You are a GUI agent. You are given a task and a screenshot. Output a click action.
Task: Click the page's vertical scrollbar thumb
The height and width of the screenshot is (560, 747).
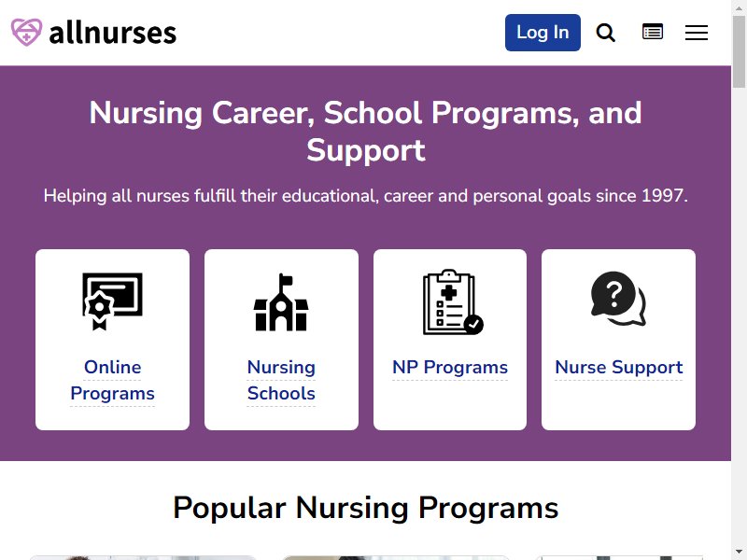739,51
